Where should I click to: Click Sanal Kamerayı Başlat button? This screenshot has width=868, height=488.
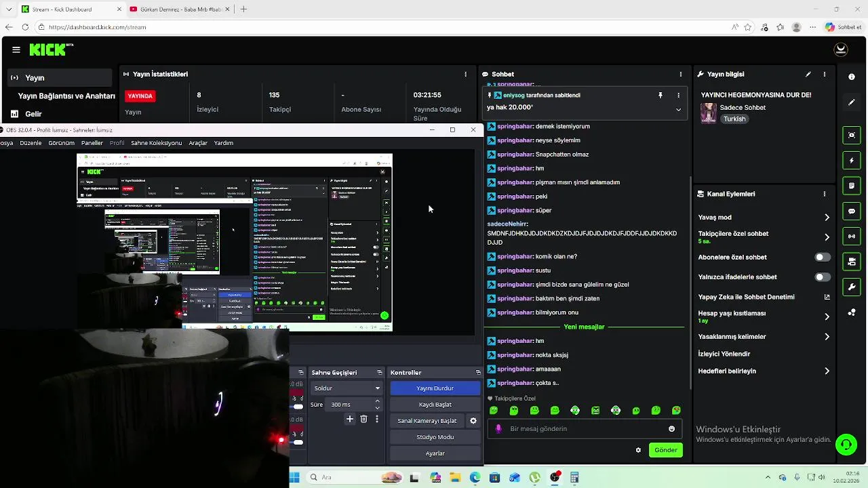click(427, 421)
